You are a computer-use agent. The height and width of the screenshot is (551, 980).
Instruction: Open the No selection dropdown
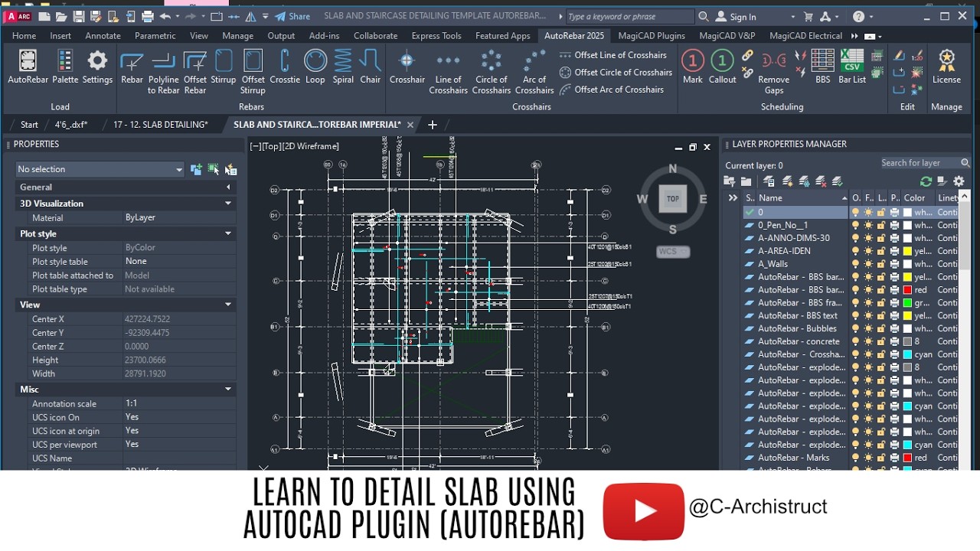pos(100,169)
